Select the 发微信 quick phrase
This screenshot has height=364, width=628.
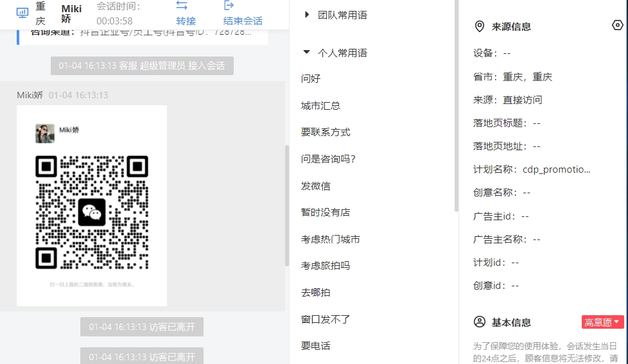315,186
